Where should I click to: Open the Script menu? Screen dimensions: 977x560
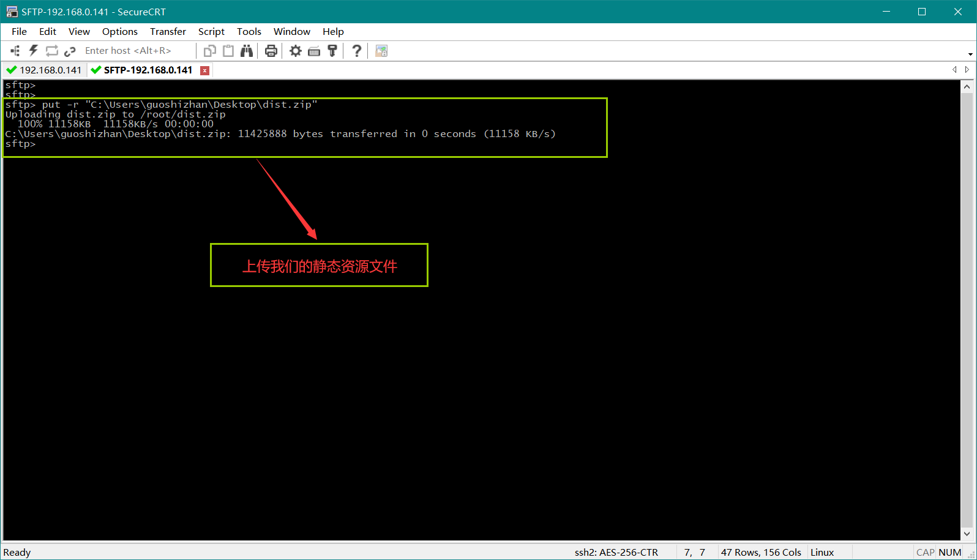(x=211, y=31)
